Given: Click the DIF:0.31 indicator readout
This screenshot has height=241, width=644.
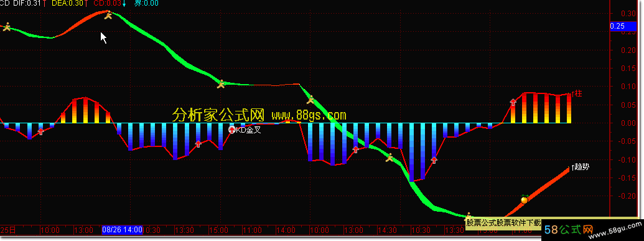Looking at the screenshot, I should click(27, 3).
